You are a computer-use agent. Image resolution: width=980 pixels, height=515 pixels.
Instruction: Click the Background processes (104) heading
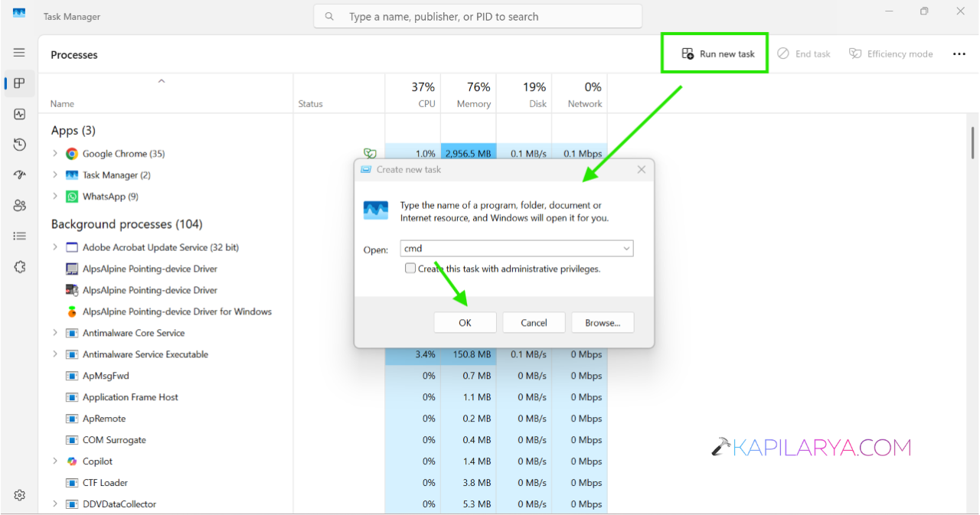[x=126, y=224]
